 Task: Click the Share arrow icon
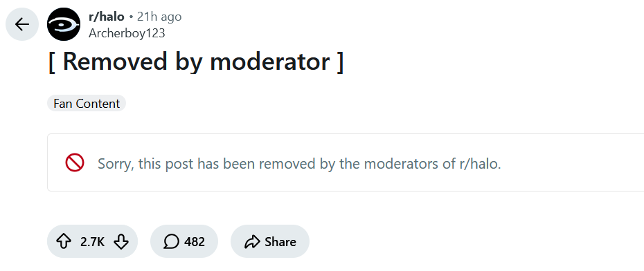(x=252, y=241)
